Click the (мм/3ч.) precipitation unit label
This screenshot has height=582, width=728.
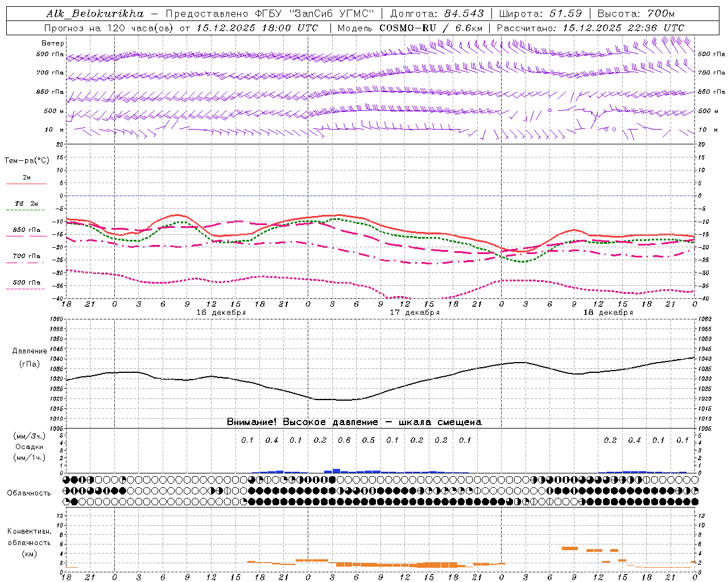30,436
